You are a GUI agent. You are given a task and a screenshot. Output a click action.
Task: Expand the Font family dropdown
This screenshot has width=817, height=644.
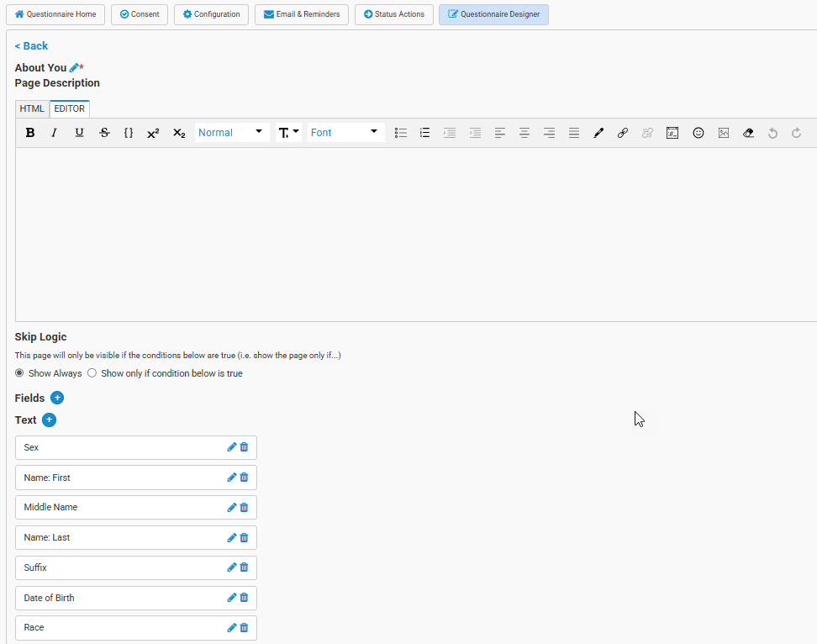(x=345, y=133)
